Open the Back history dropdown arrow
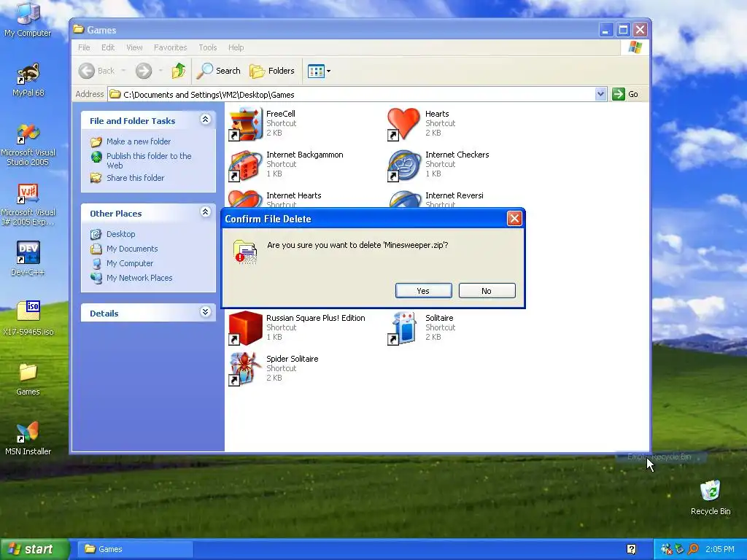The image size is (747, 560). point(123,71)
